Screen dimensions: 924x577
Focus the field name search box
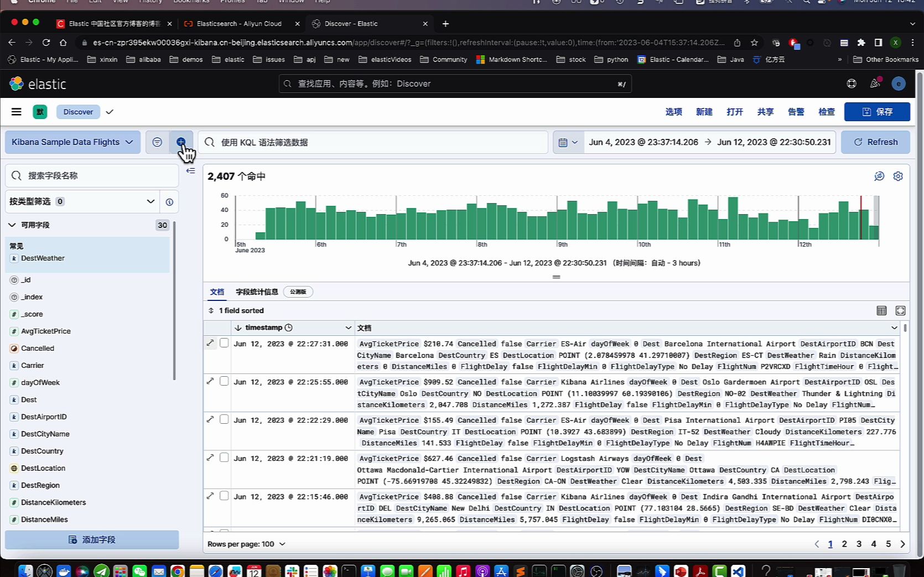[x=92, y=175]
